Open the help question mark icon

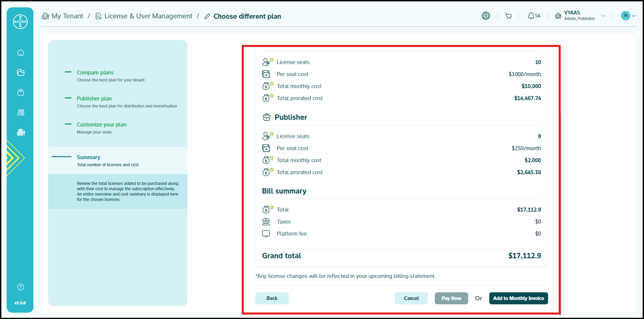[21, 287]
